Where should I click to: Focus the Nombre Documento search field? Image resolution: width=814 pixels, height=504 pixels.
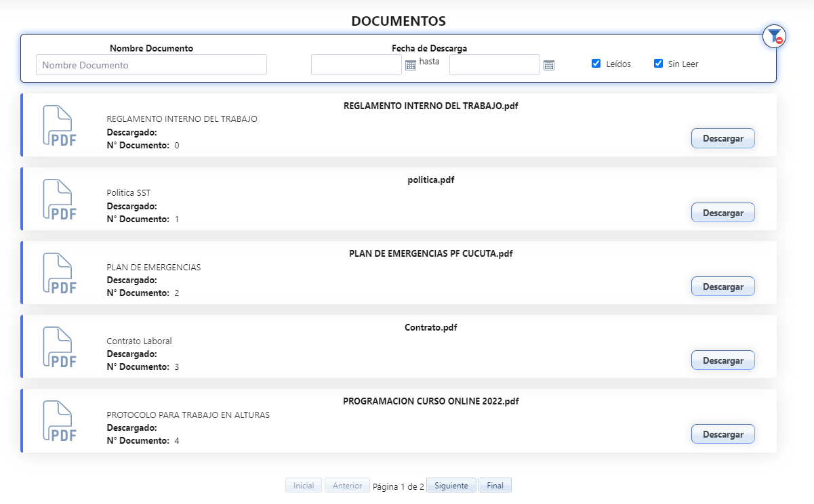coord(151,65)
